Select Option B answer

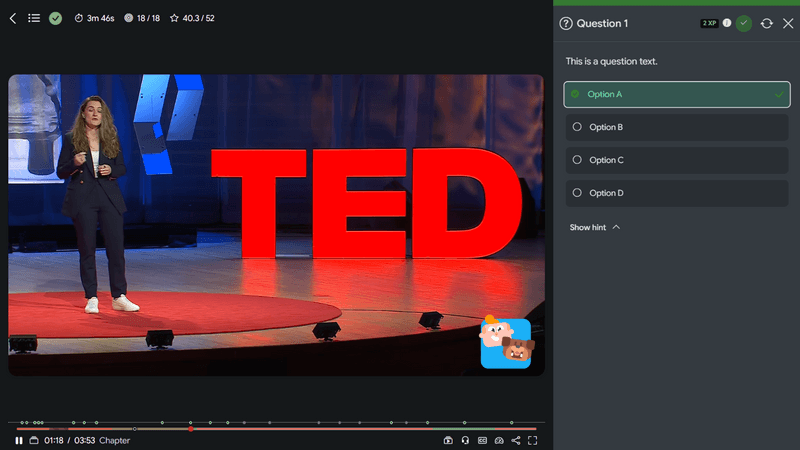(677, 127)
